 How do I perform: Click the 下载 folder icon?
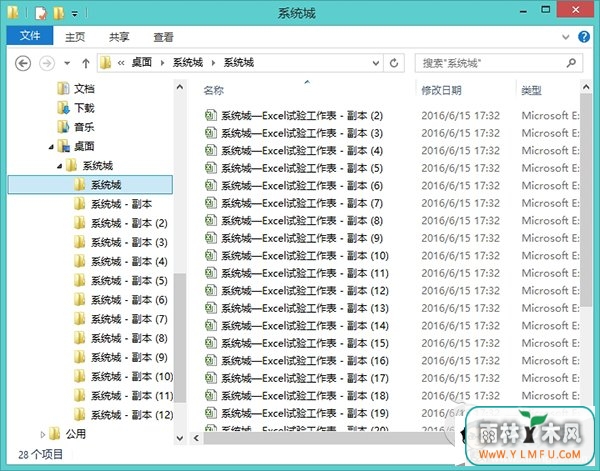[x=63, y=108]
